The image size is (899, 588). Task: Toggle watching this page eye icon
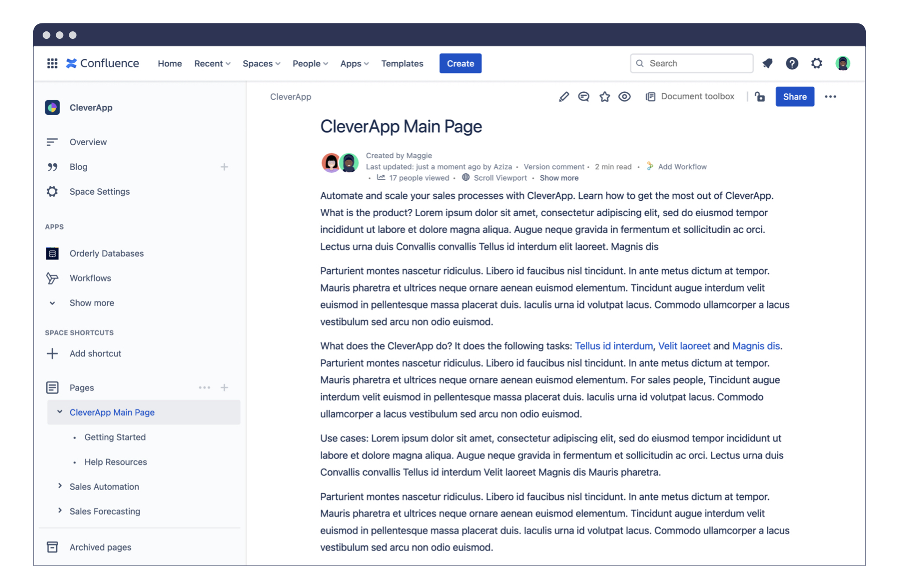(625, 96)
